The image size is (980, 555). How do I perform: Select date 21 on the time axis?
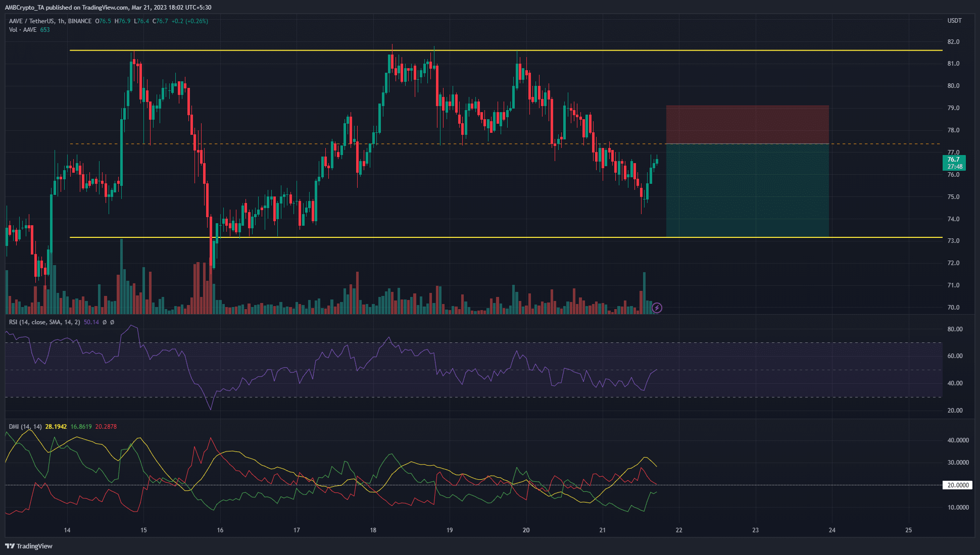coord(602,531)
